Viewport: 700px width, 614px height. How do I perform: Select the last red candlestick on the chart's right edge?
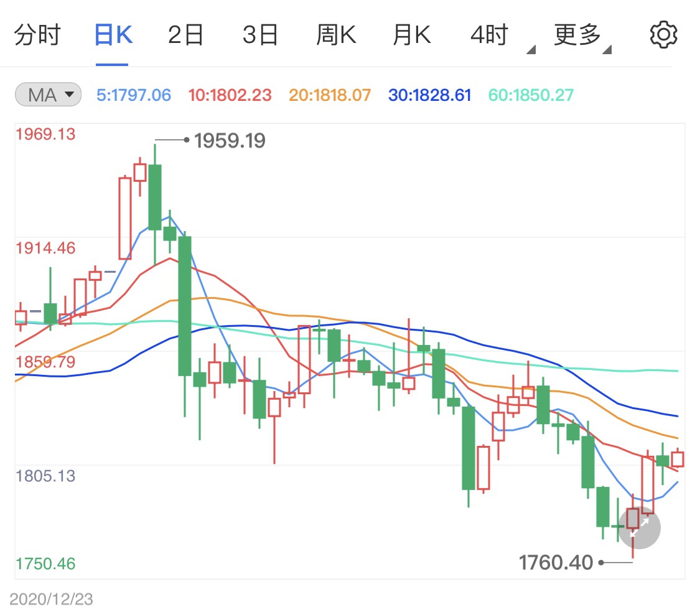678,460
